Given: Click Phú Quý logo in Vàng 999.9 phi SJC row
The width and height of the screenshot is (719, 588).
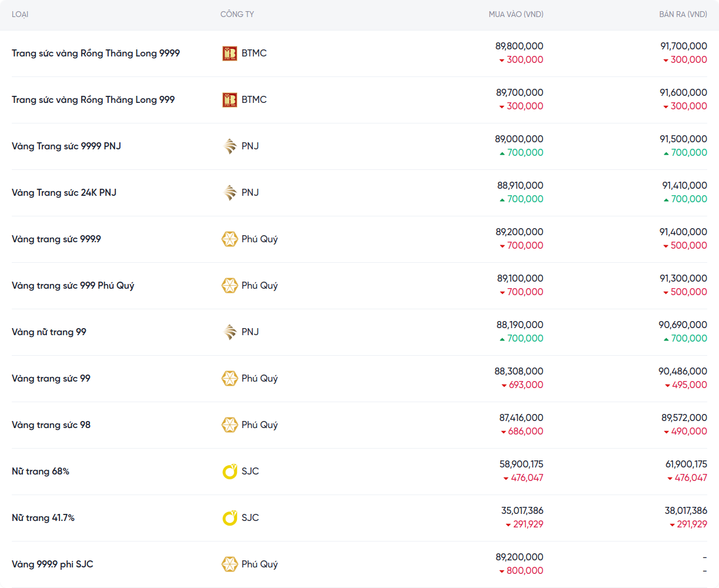Looking at the screenshot, I should tap(229, 564).
